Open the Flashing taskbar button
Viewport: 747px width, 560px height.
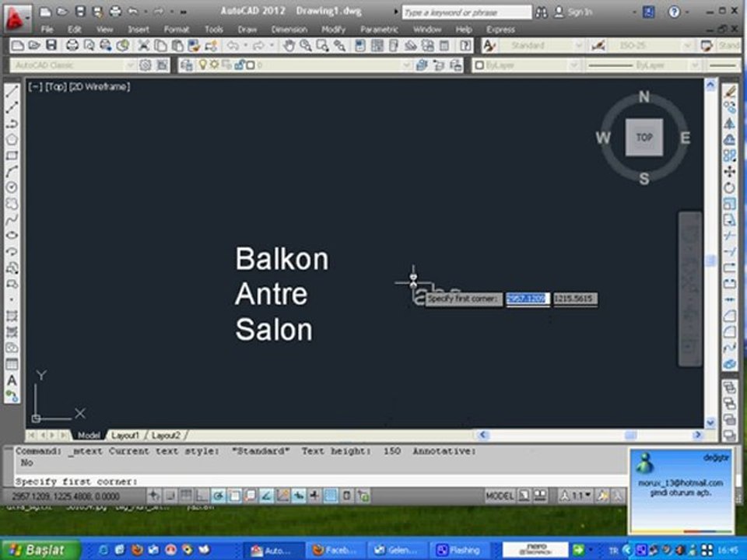click(458, 551)
